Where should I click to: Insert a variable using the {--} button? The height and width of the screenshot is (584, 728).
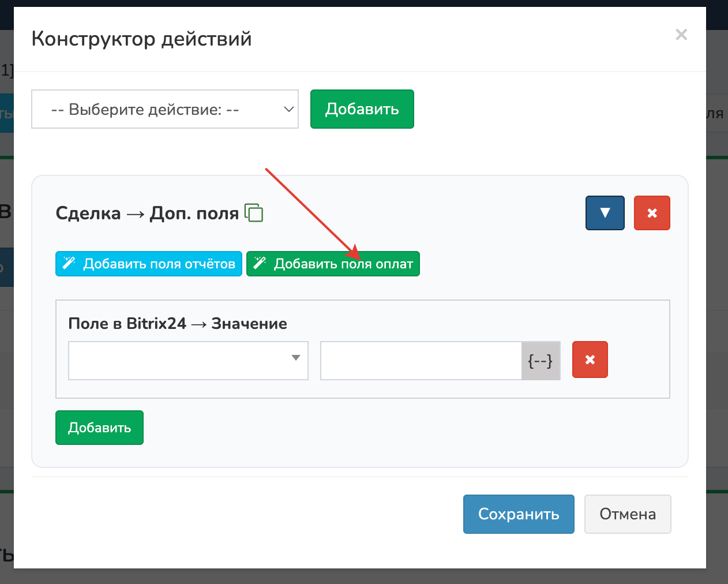(x=541, y=361)
